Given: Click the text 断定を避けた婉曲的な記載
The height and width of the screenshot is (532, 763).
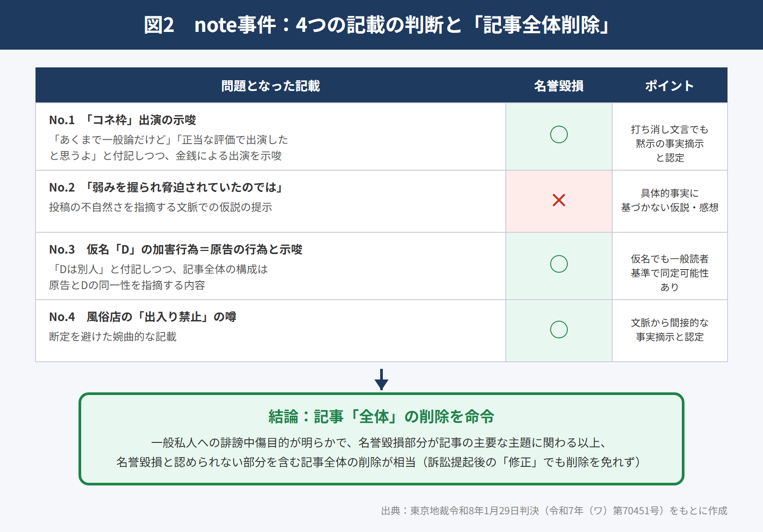Looking at the screenshot, I should coord(113,336).
